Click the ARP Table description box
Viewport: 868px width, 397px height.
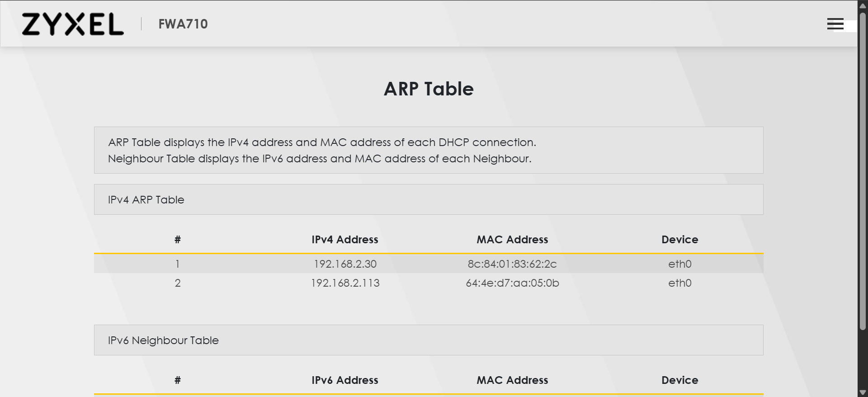(429, 150)
